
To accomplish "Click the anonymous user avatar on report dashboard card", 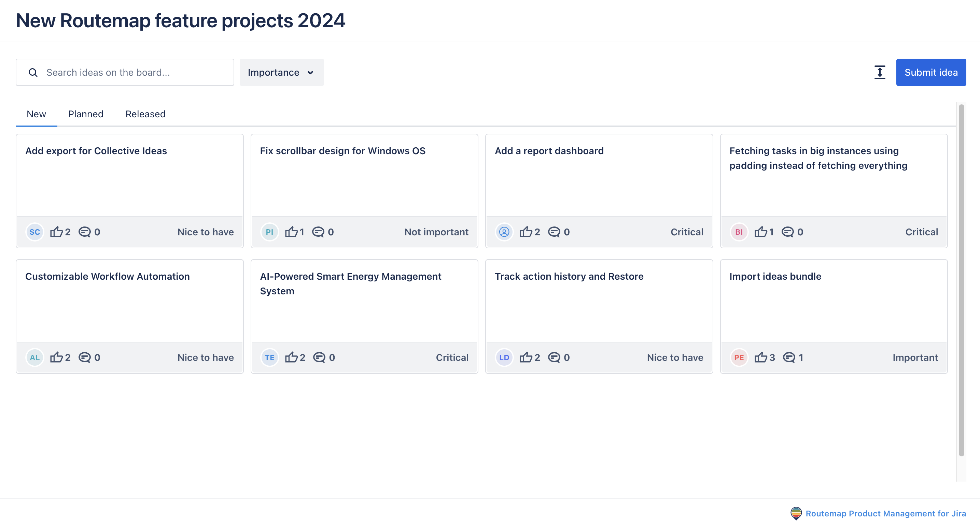I will tap(504, 232).
